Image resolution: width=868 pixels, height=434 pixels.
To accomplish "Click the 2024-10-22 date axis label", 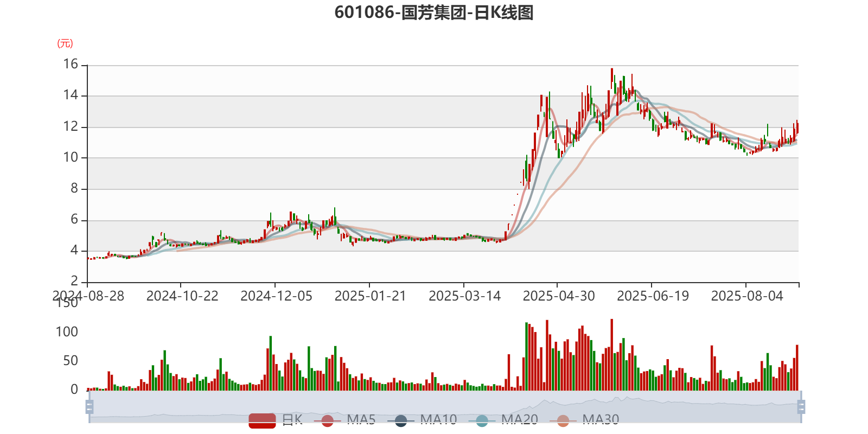I will point(182,296).
